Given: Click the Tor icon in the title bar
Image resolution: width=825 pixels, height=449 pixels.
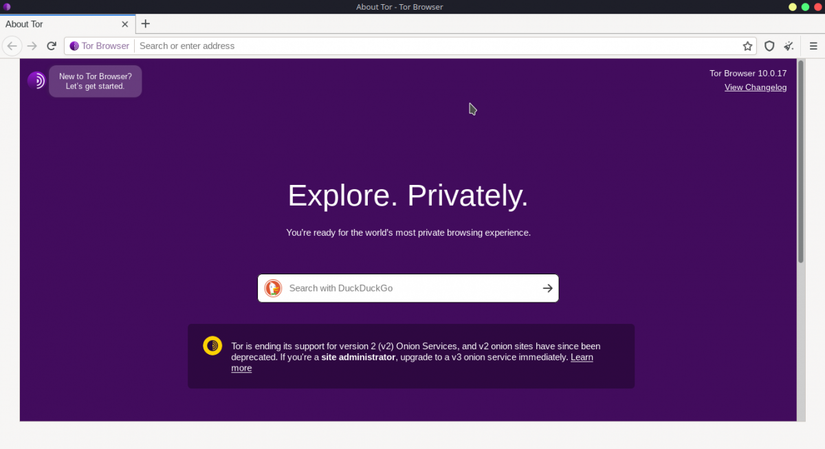Looking at the screenshot, I should click(7, 7).
